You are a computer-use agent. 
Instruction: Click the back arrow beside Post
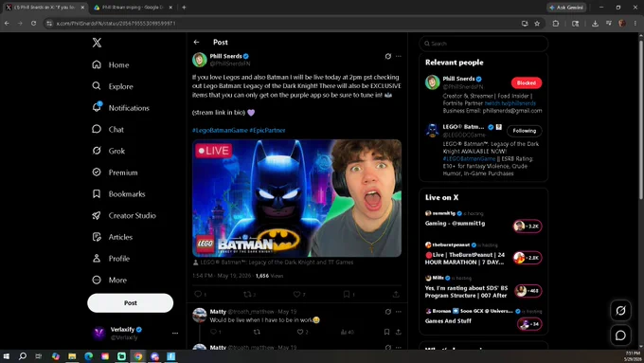[x=196, y=42]
